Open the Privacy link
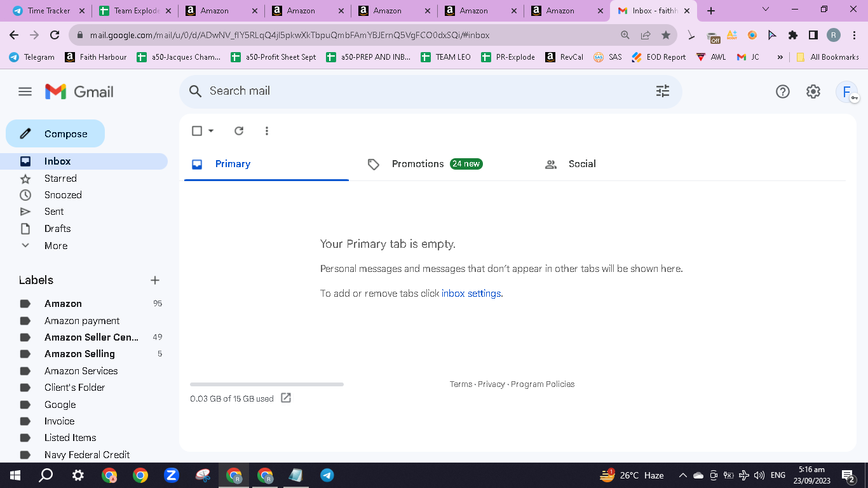Viewport: 868px width, 488px height. 491,384
